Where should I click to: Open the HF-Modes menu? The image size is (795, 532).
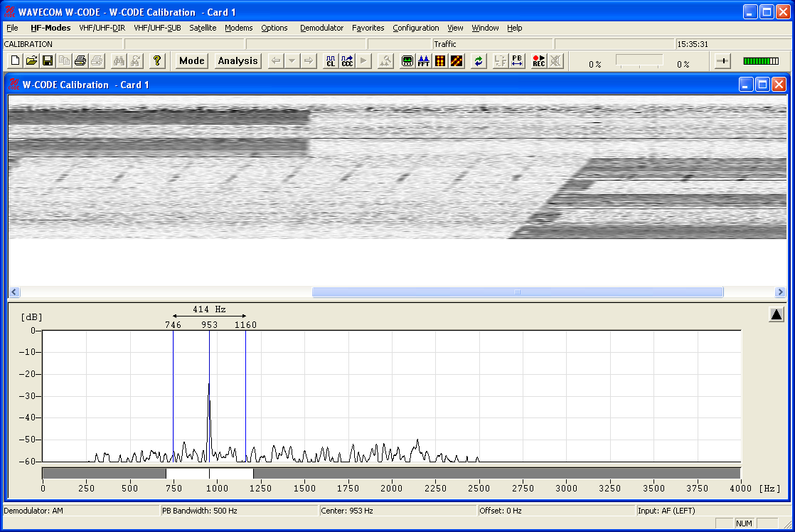tap(50, 28)
